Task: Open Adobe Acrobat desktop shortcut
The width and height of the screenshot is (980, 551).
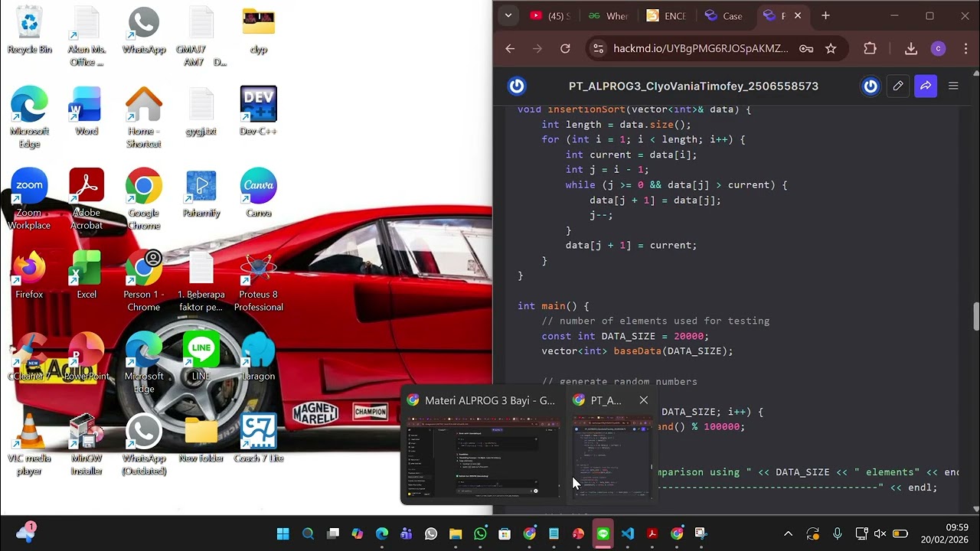Action: [x=87, y=200]
